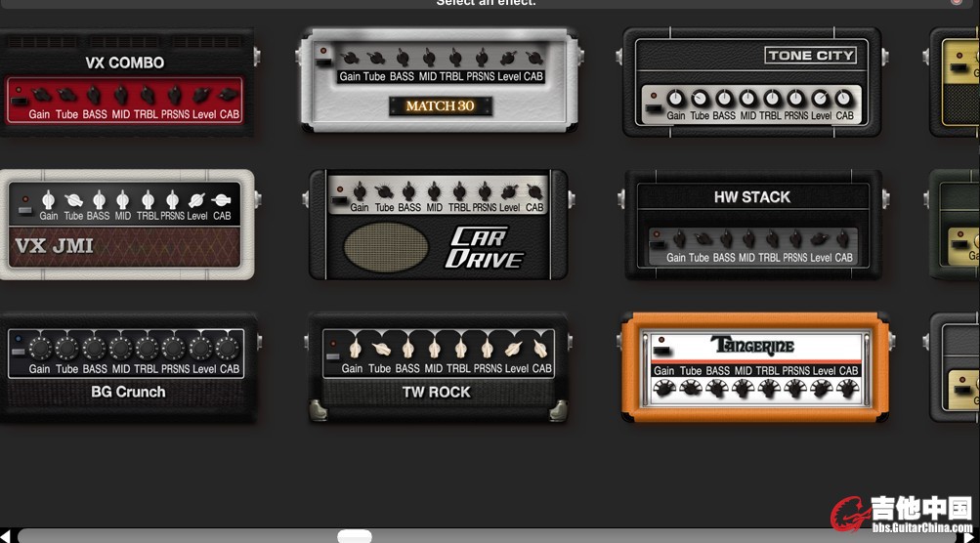Choose the Car Drive amp
Viewport: 980px width, 543px height.
439,225
